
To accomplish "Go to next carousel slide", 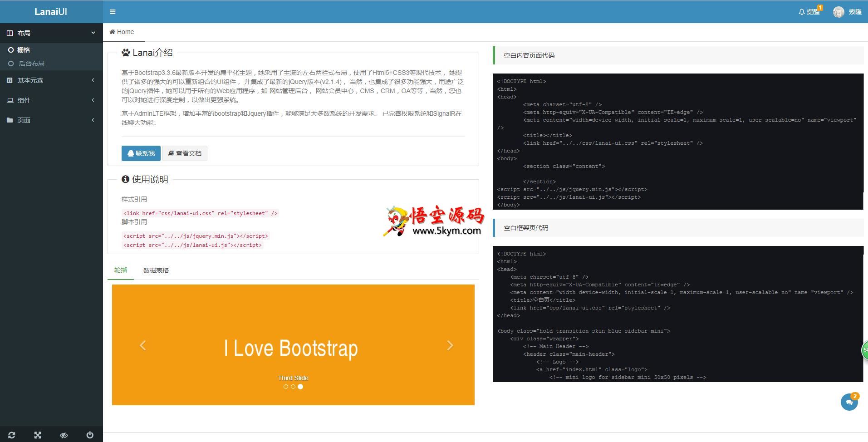I will tap(450, 345).
